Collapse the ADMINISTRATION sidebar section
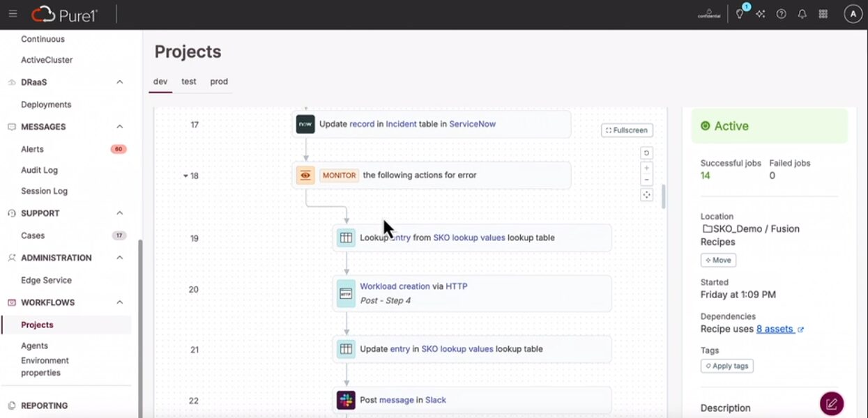Viewport: 868px width, 418px height. 119,258
